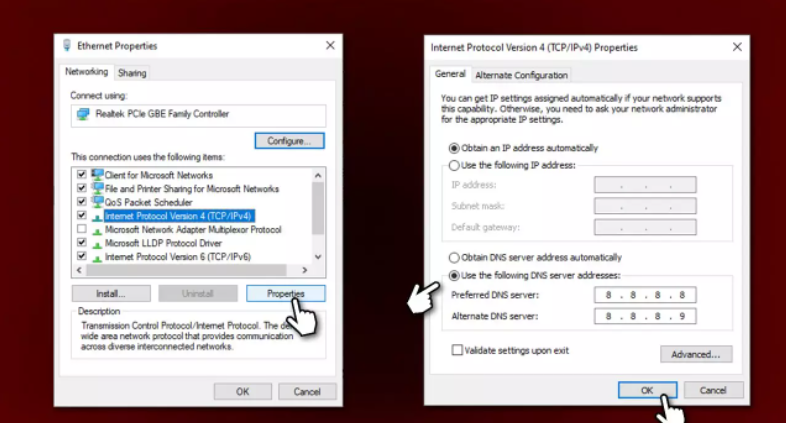This screenshot has width=786, height=423.
Task: Click the Realtek adapter icon
Action: (x=83, y=114)
